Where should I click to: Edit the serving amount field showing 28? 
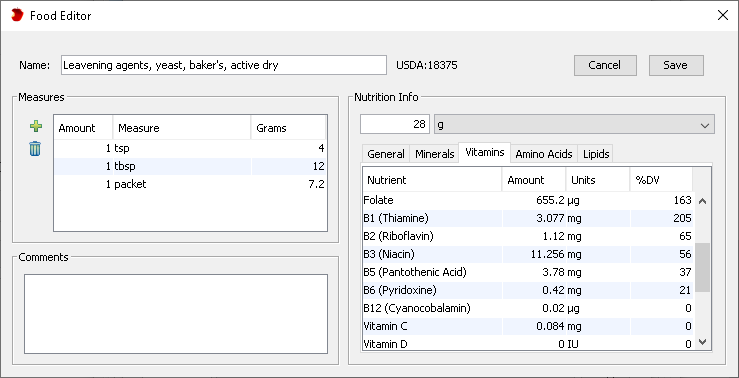(395, 124)
